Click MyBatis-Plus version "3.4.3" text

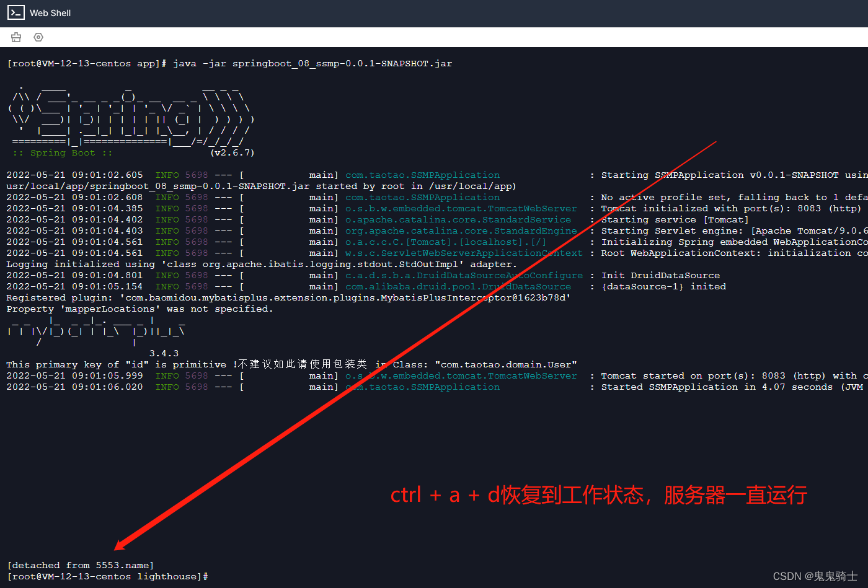[164, 353]
